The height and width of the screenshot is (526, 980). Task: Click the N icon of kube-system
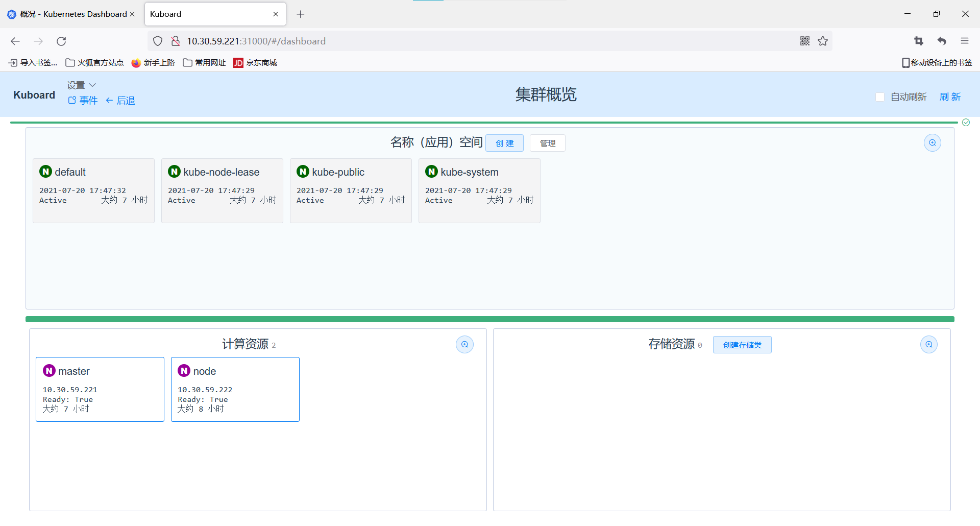(432, 172)
